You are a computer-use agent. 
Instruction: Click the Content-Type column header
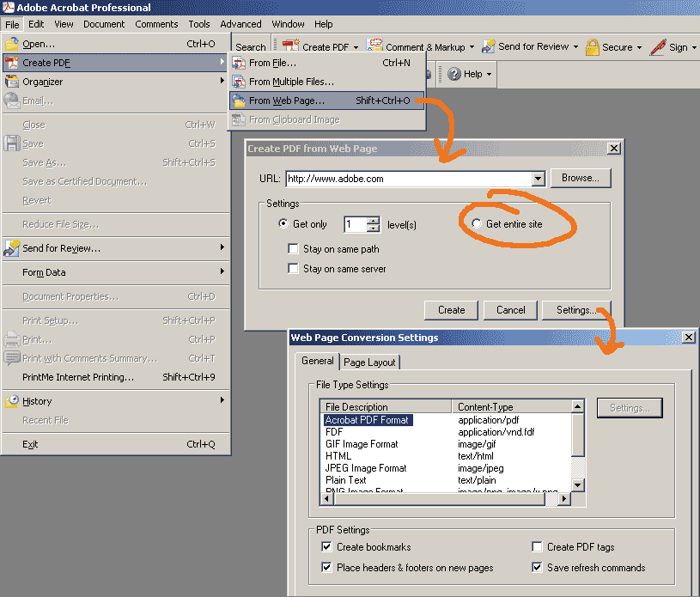[512, 406]
